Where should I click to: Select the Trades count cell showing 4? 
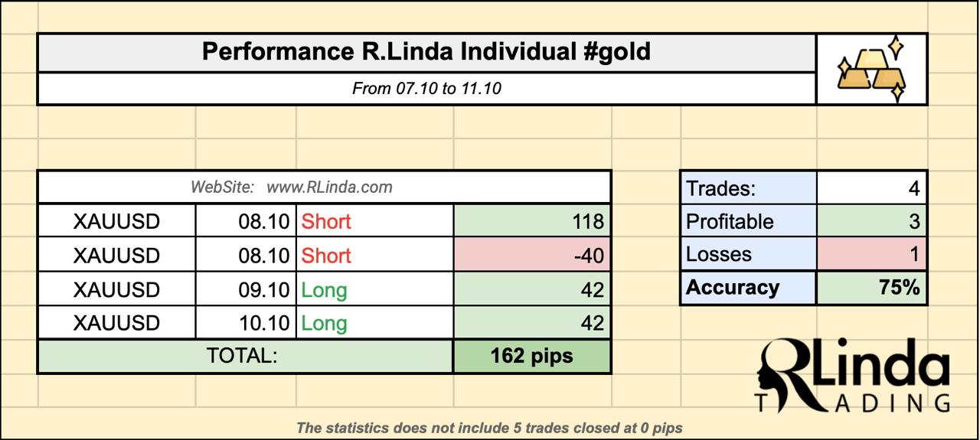click(871, 188)
